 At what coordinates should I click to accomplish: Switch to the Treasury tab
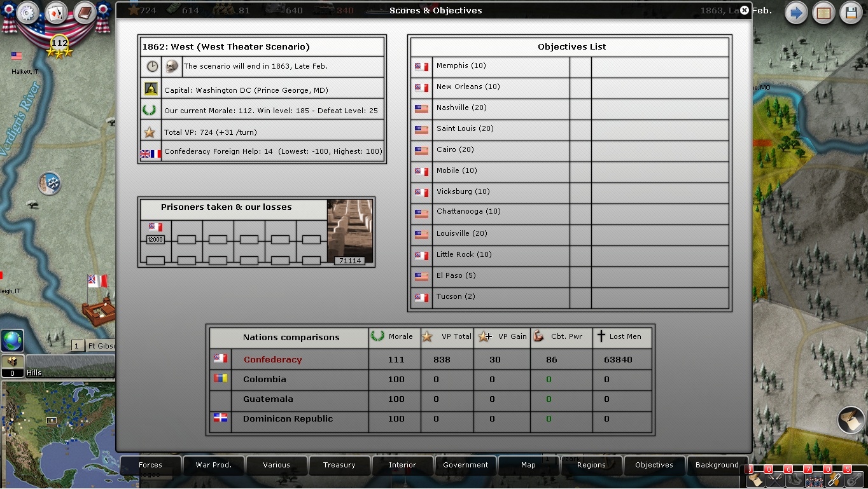(x=339, y=465)
